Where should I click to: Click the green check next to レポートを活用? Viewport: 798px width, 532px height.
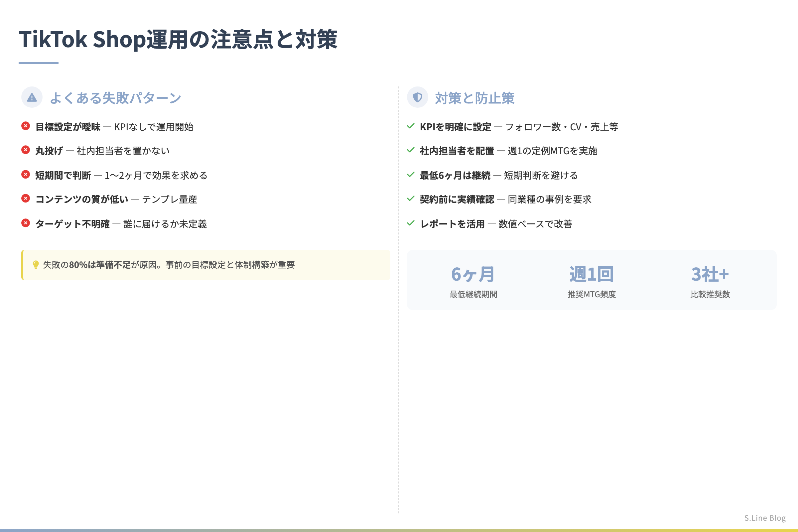[x=411, y=223]
